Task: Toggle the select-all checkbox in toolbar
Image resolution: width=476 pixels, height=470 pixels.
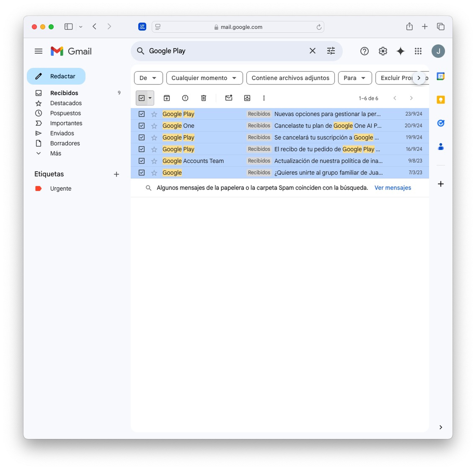Action: pyautogui.click(x=141, y=98)
